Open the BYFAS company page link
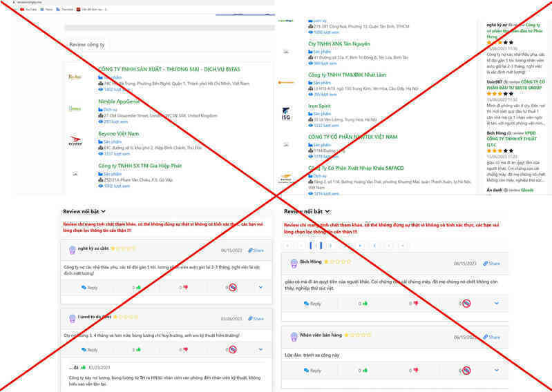This screenshot has width=552, height=392. click(169, 69)
